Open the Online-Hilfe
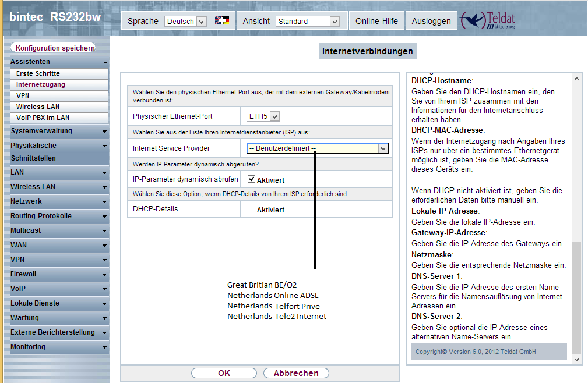The image size is (588, 383). pyautogui.click(x=376, y=21)
